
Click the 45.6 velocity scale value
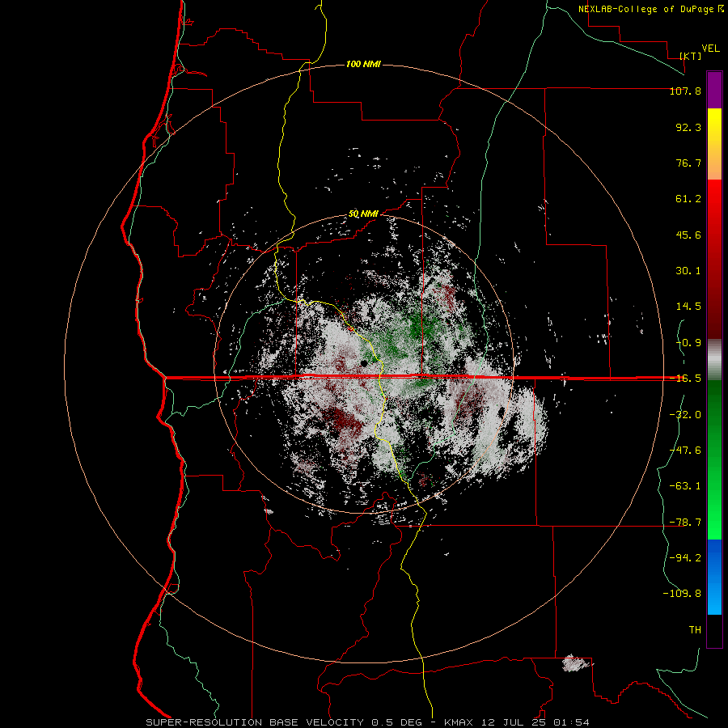(688, 235)
